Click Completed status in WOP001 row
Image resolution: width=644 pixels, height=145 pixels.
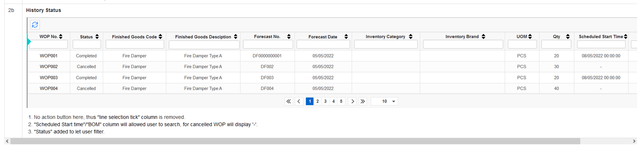point(86,56)
